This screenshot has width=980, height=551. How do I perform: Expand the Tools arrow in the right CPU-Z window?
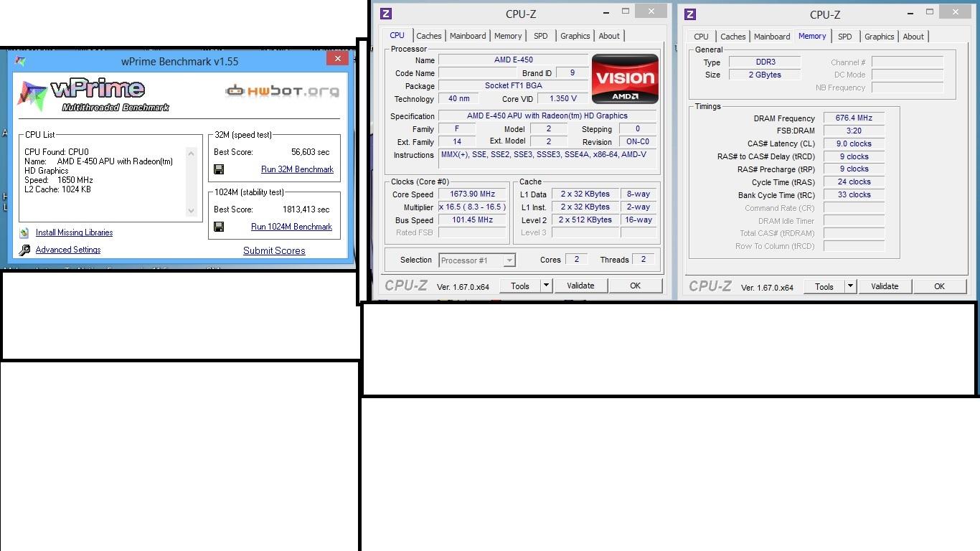click(x=850, y=286)
